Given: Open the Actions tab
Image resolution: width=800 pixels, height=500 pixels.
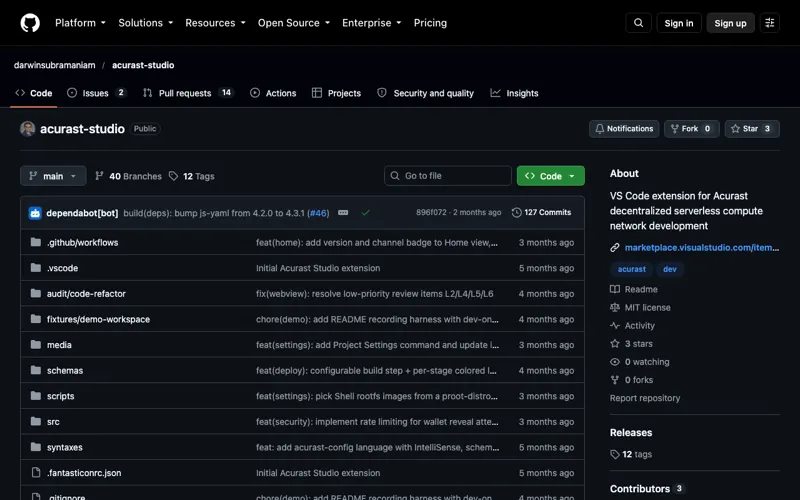Looking at the screenshot, I should point(273,93).
